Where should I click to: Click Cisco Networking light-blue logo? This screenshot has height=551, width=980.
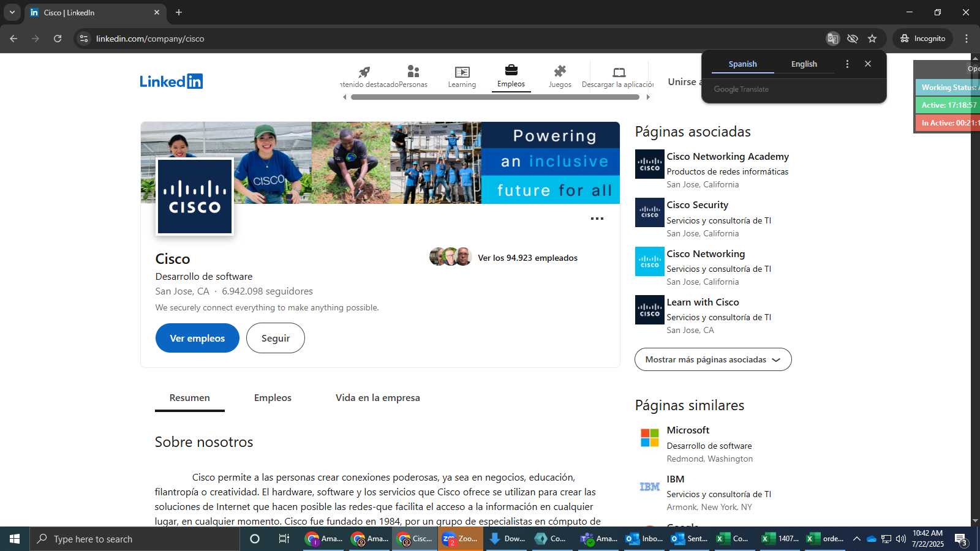pos(649,261)
